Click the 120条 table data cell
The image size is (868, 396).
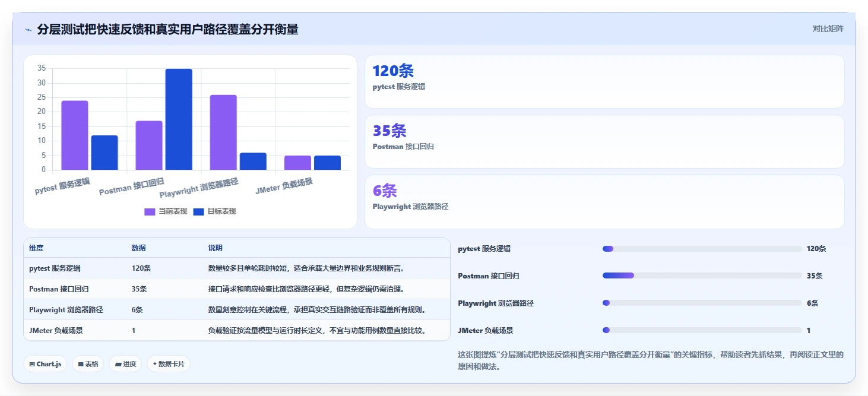point(141,268)
